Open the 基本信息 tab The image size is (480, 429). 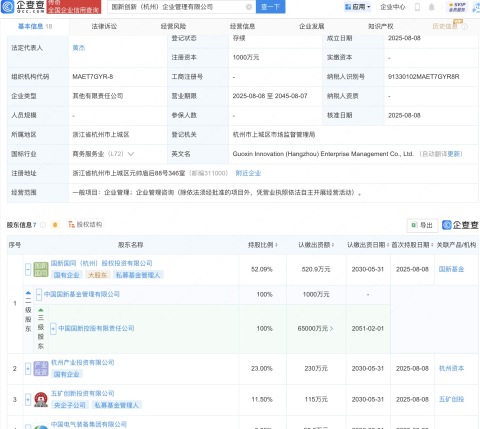coord(35,26)
